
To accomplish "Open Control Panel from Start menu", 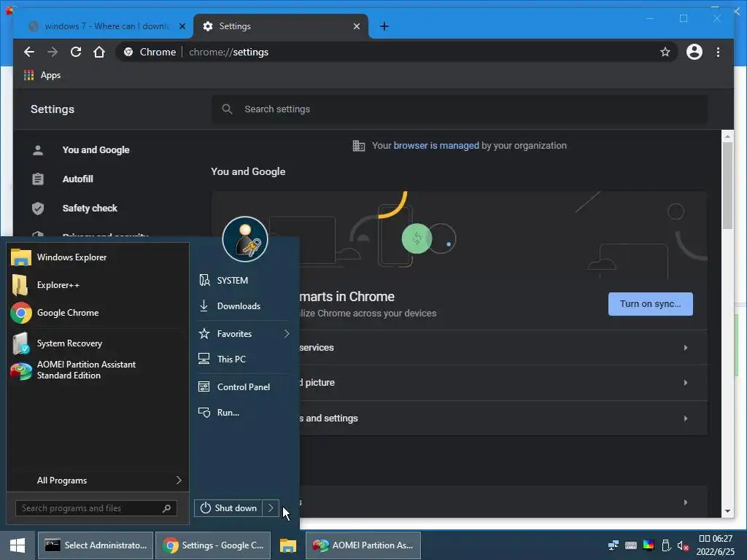I will tap(244, 386).
